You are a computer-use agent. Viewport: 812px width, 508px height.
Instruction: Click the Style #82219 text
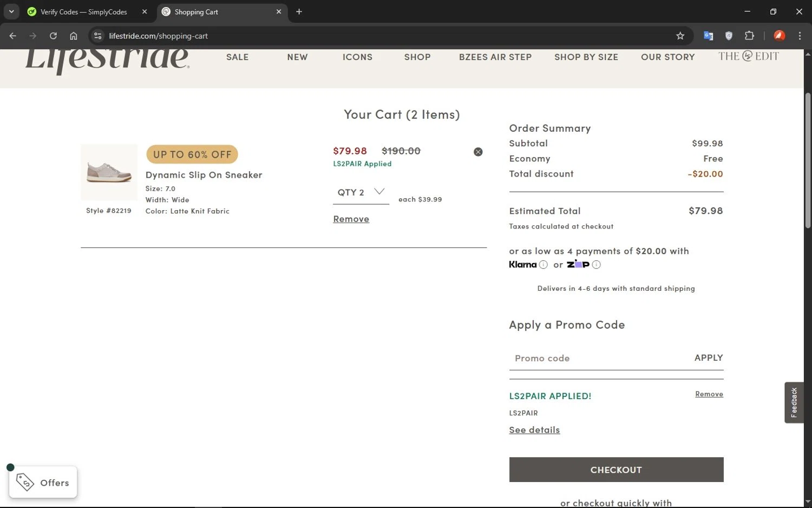(x=109, y=211)
